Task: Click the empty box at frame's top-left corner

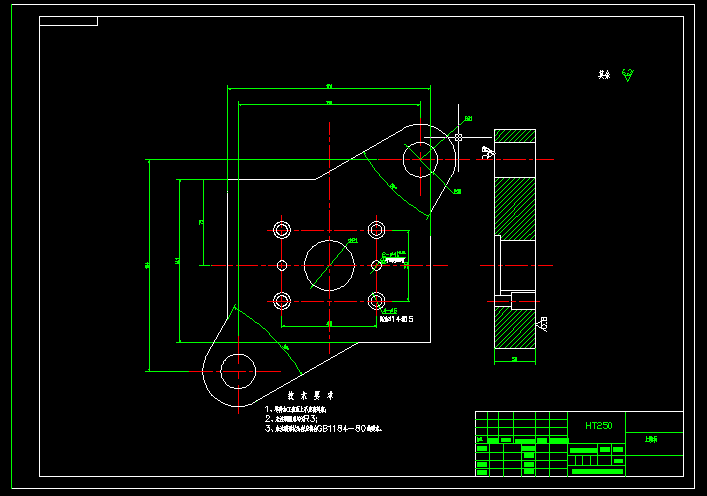Action: point(69,21)
